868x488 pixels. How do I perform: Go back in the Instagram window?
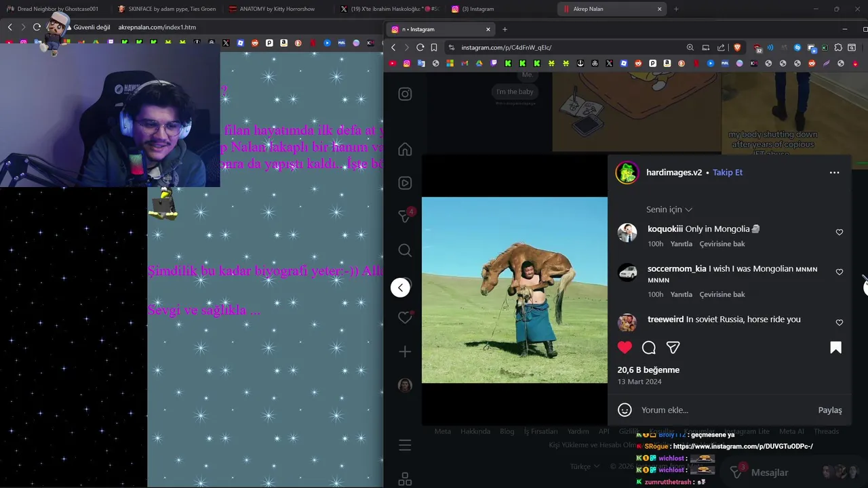click(x=393, y=47)
